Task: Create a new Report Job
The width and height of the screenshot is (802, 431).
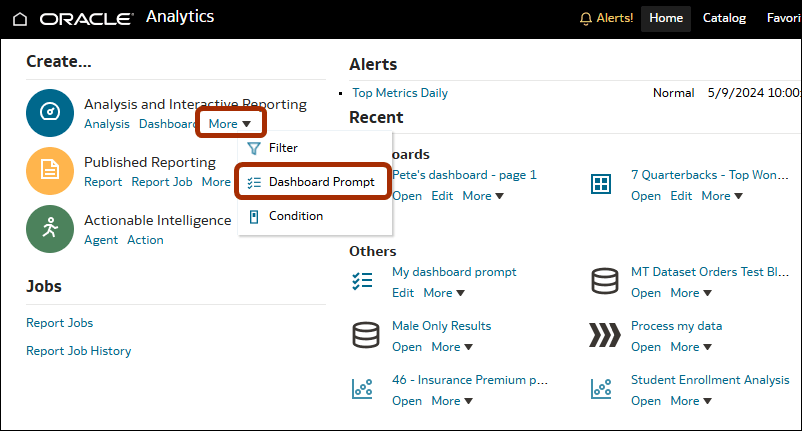Action: point(162,182)
